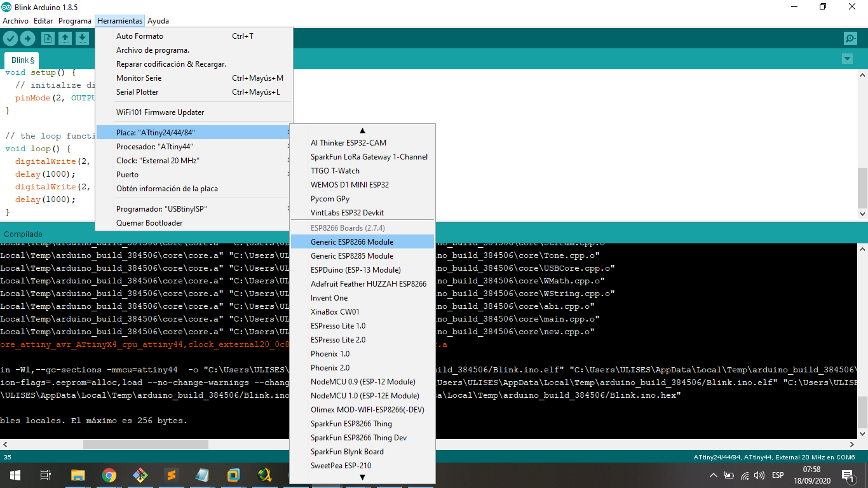The width and height of the screenshot is (868, 488).
Task: Select the Invent One board
Action: click(x=363, y=298)
